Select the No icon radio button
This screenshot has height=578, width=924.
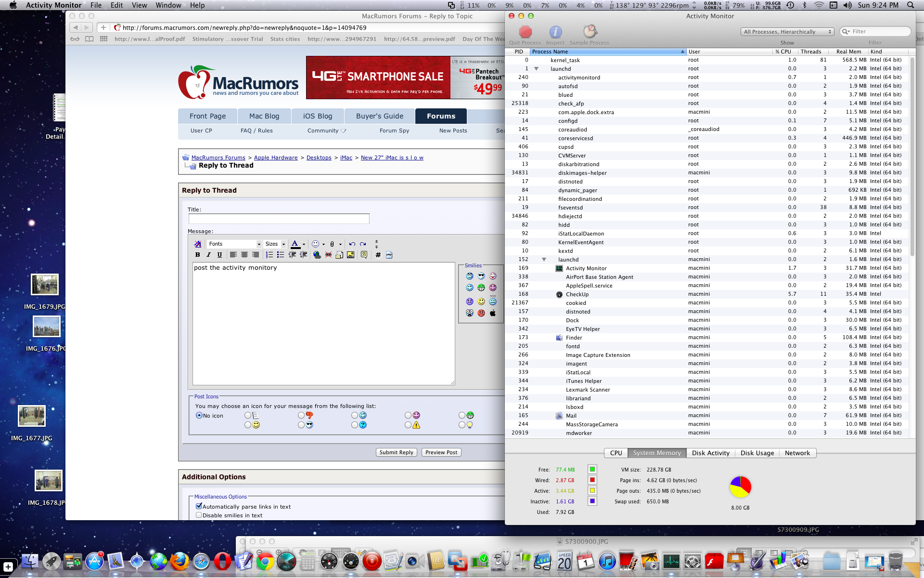click(x=199, y=415)
